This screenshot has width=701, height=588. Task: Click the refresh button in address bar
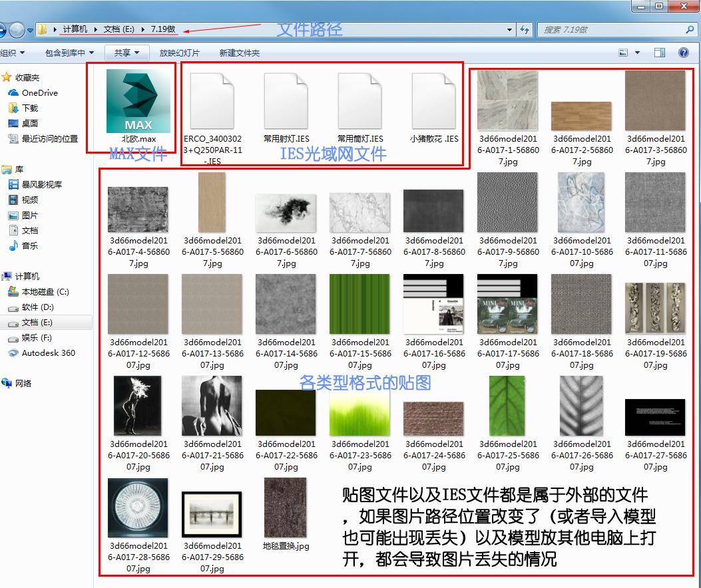point(525,29)
